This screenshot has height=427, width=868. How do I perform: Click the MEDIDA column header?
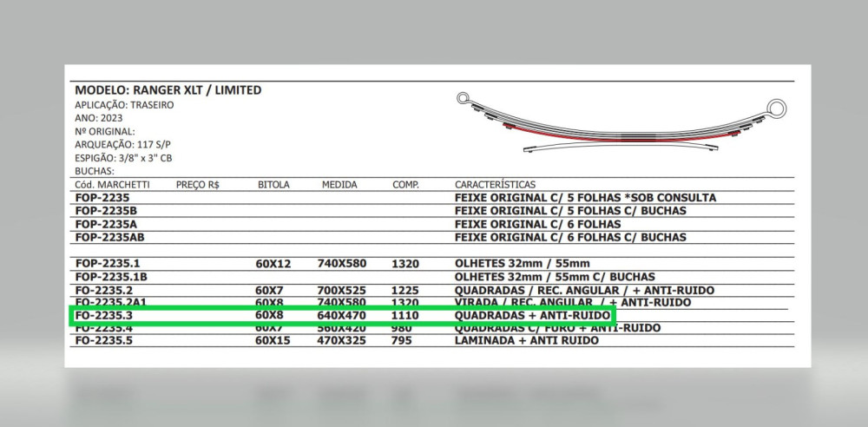coord(339,184)
